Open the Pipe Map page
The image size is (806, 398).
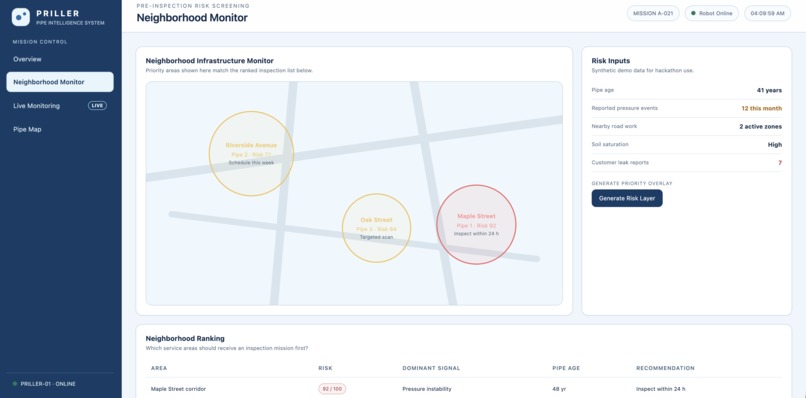click(x=27, y=130)
